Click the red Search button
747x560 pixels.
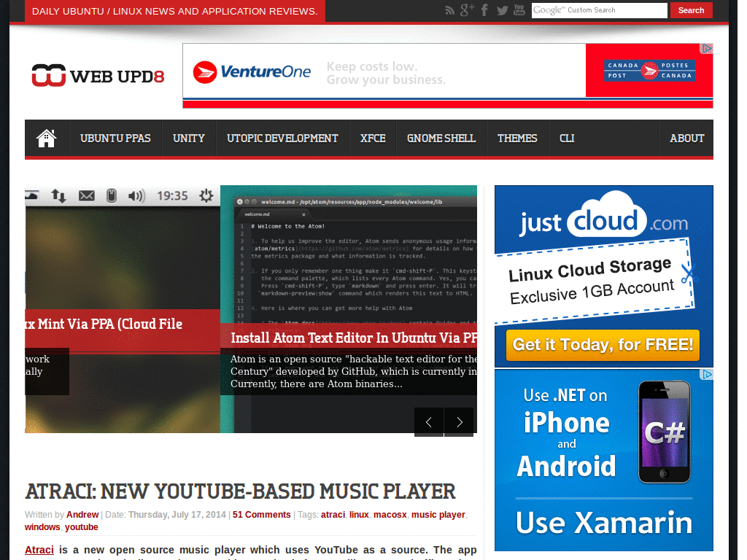pos(692,10)
